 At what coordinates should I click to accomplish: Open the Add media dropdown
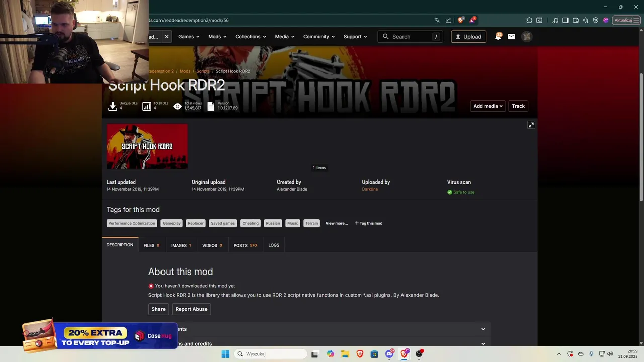coord(488,106)
